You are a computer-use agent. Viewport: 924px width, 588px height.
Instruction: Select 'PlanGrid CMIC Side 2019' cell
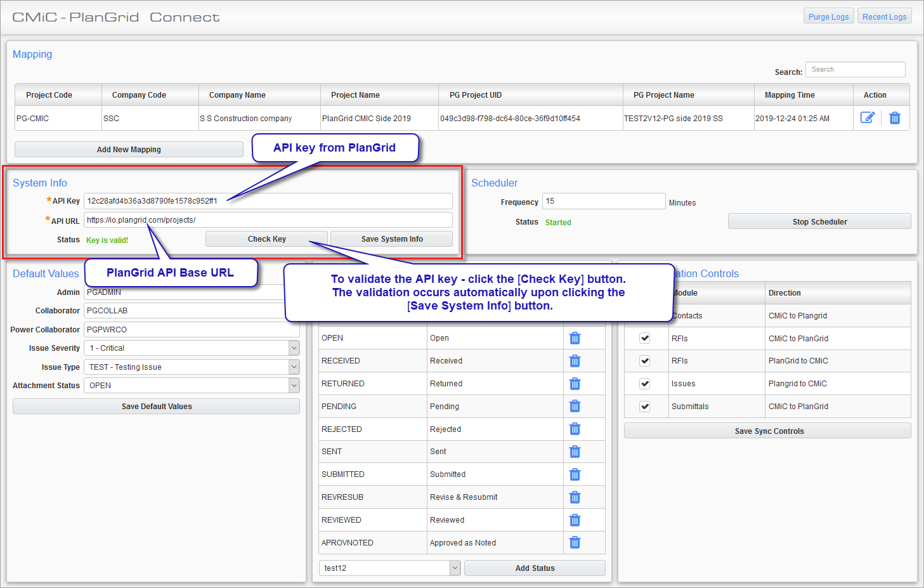click(380, 118)
